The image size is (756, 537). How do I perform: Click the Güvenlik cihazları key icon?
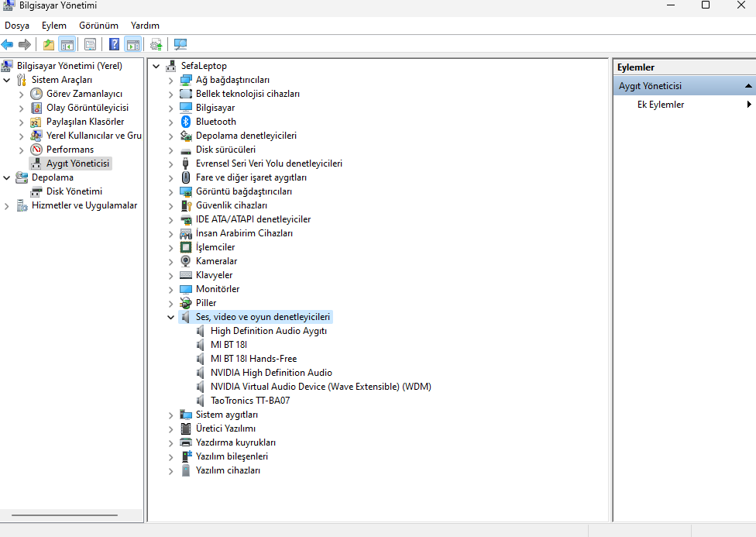pos(186,205)
